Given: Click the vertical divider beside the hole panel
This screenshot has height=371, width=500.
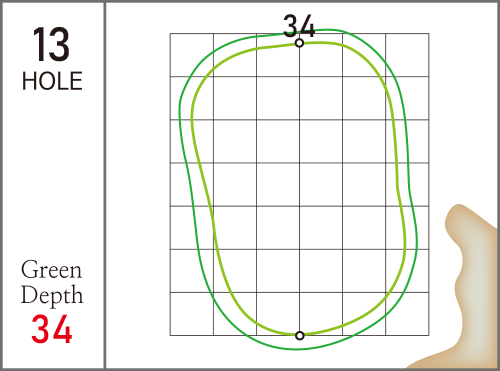Looking at the screenshot, I should pos(105,185).
